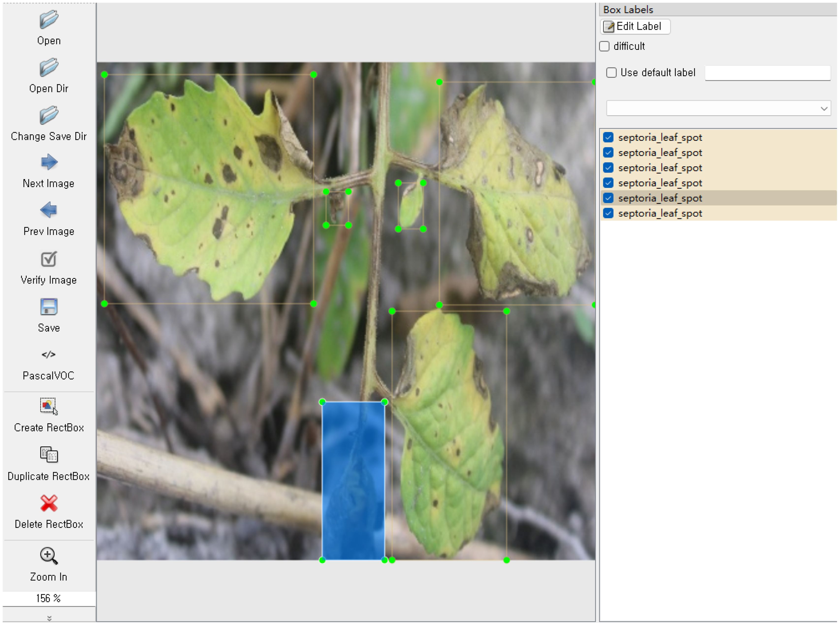The image size is (840, 626).
Task: Save annotations with floppy disk icon
Action: [x=48, y=307]
